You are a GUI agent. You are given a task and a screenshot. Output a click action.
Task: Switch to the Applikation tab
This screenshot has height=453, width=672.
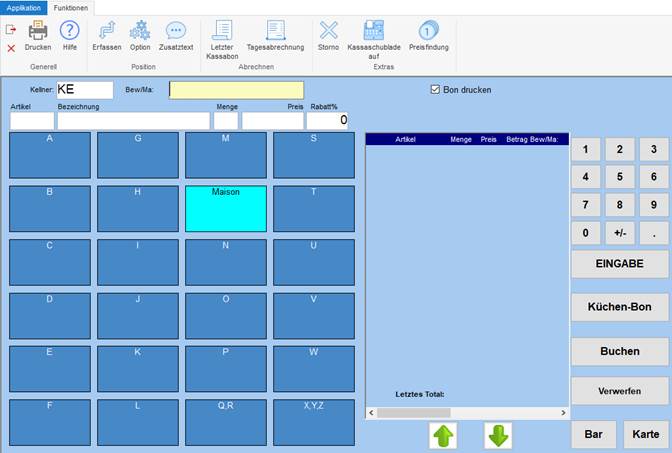[24, 7]
